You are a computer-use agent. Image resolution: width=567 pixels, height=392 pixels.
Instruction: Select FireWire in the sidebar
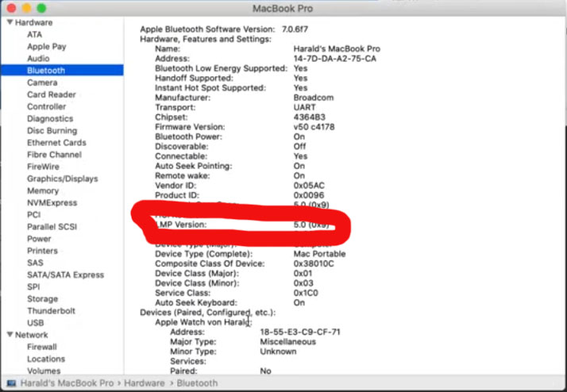[44, 167]
